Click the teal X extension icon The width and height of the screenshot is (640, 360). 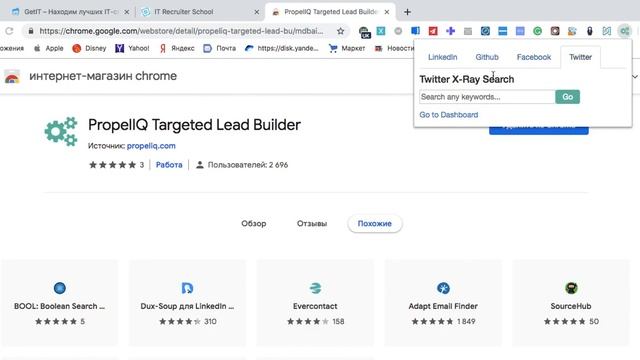point(381,31)
